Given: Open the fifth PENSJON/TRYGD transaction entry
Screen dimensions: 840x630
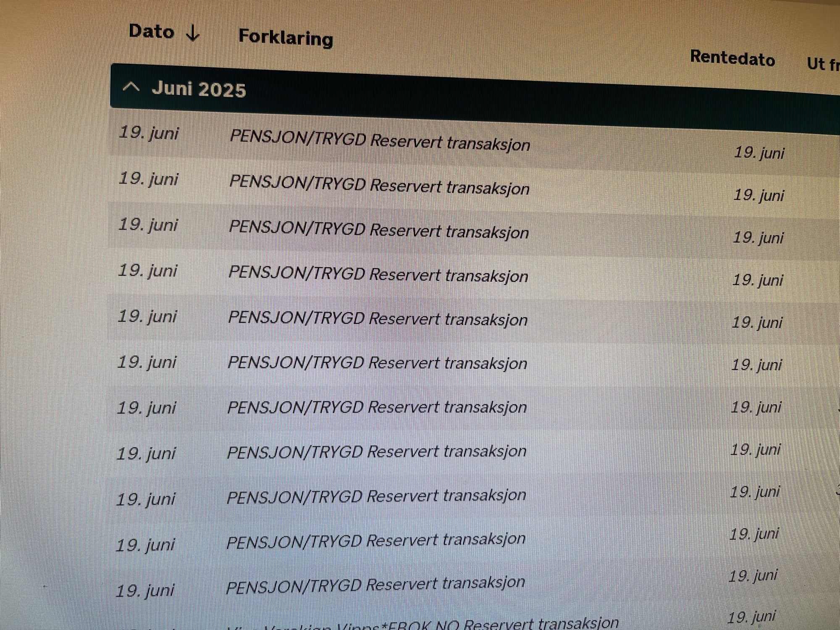Looking at the screenshot, I should pyautogui.click(x=378, y=319).
